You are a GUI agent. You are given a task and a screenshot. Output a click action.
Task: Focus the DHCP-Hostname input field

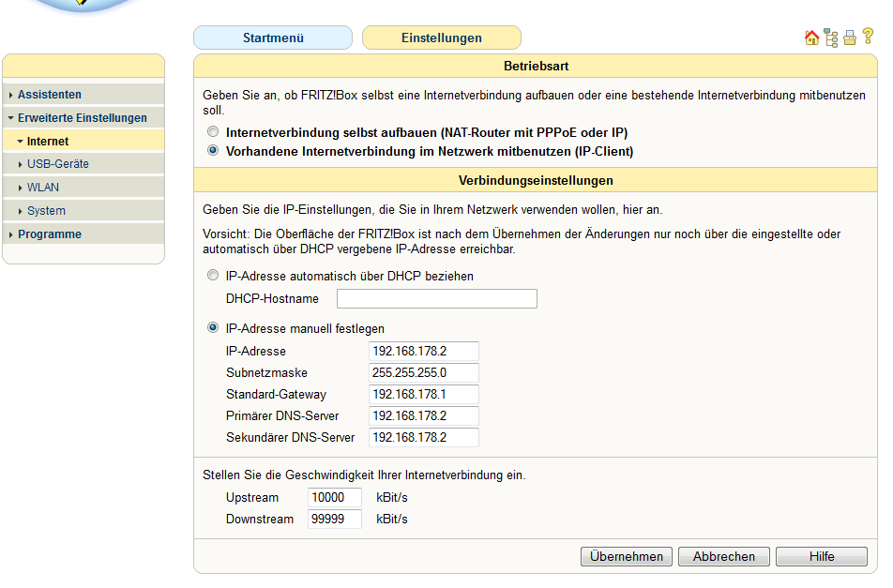[437, 299]
